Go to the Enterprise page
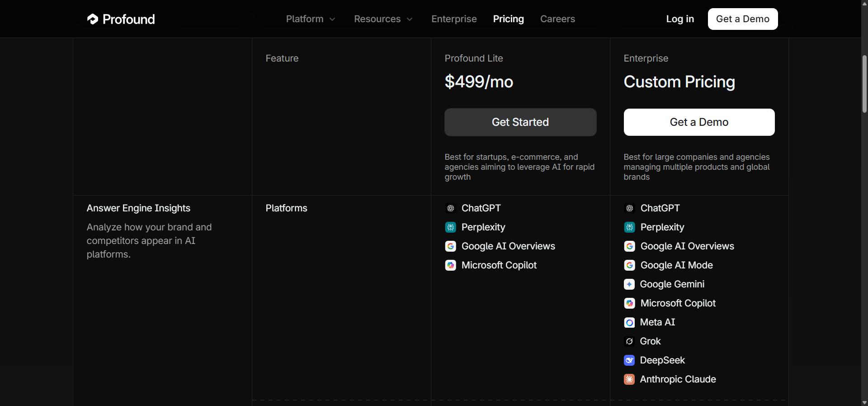 (454, 19)
